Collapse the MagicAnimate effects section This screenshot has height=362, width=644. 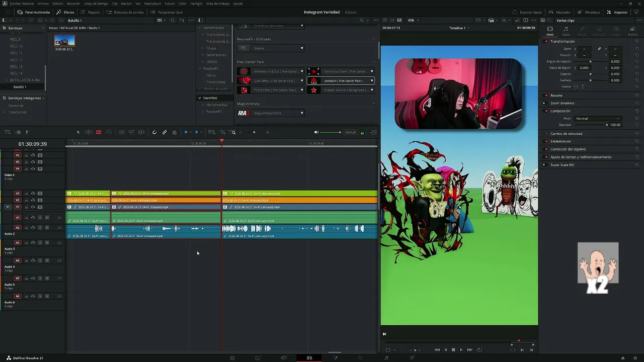click(373, 104)
